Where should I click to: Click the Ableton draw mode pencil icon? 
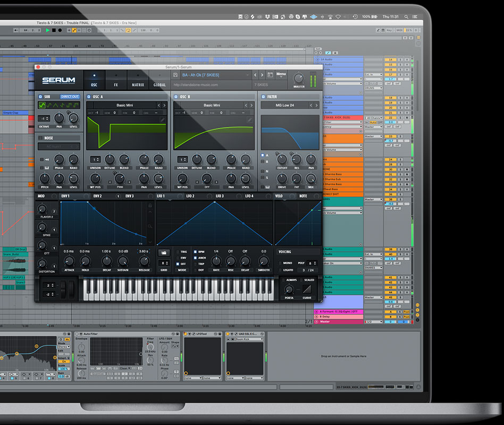coord(377,30)
